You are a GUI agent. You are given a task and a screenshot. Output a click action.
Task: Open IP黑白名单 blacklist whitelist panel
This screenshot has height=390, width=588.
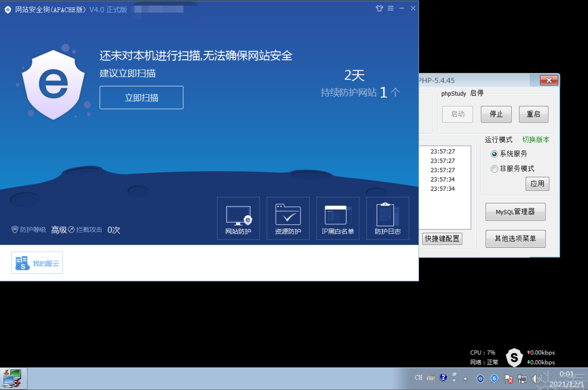pyautogui.click(x=338, y=218)
